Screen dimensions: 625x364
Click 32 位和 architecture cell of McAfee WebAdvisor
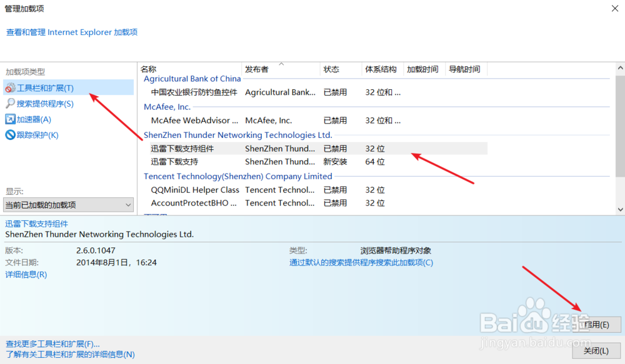[382, 121]
